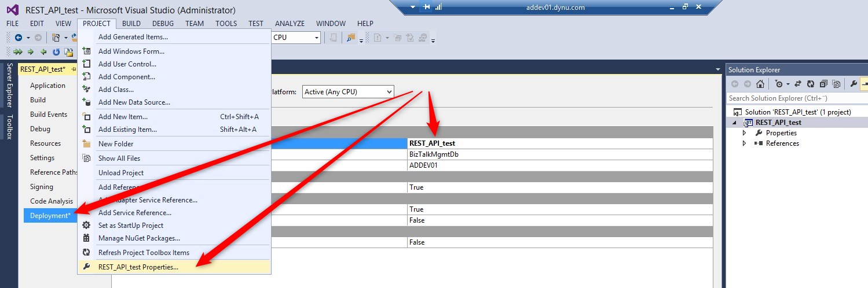The height and width of the screenshot is (288, 868).
Task: Click Sync with Active Document icon
Action: (x=798, y=84)
